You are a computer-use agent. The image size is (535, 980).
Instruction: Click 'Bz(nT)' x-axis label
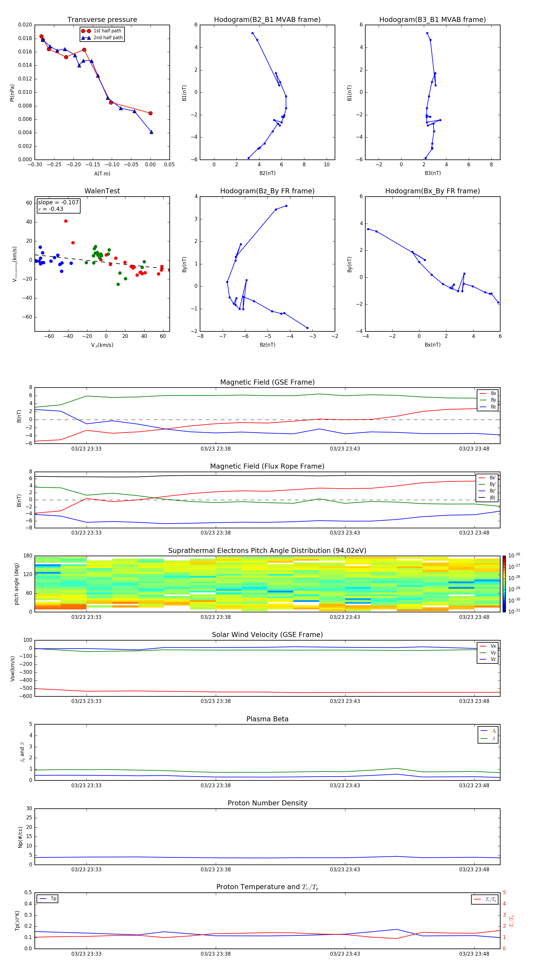[x=267, y=345]
